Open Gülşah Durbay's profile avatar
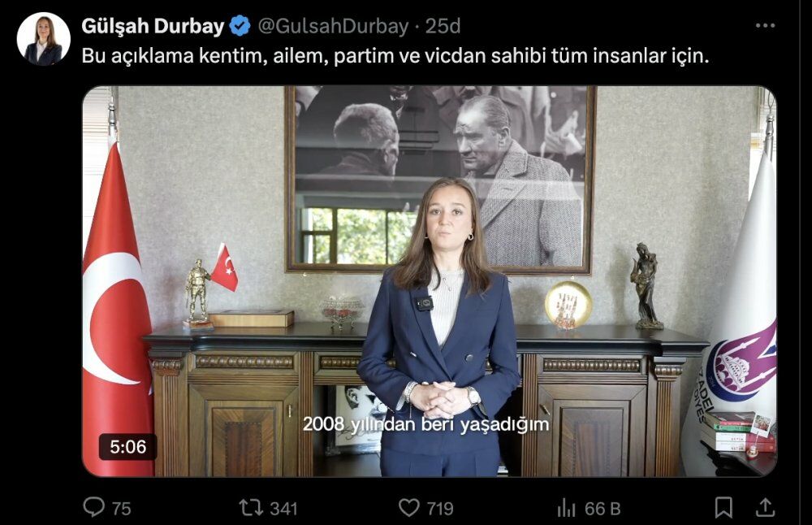The image size is (812, 525). [x=44, y=39]
